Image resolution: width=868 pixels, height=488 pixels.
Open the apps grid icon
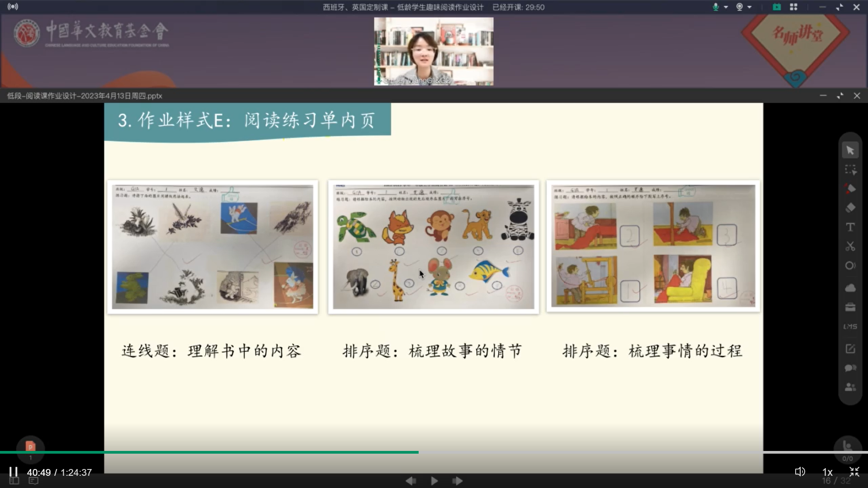793,7
